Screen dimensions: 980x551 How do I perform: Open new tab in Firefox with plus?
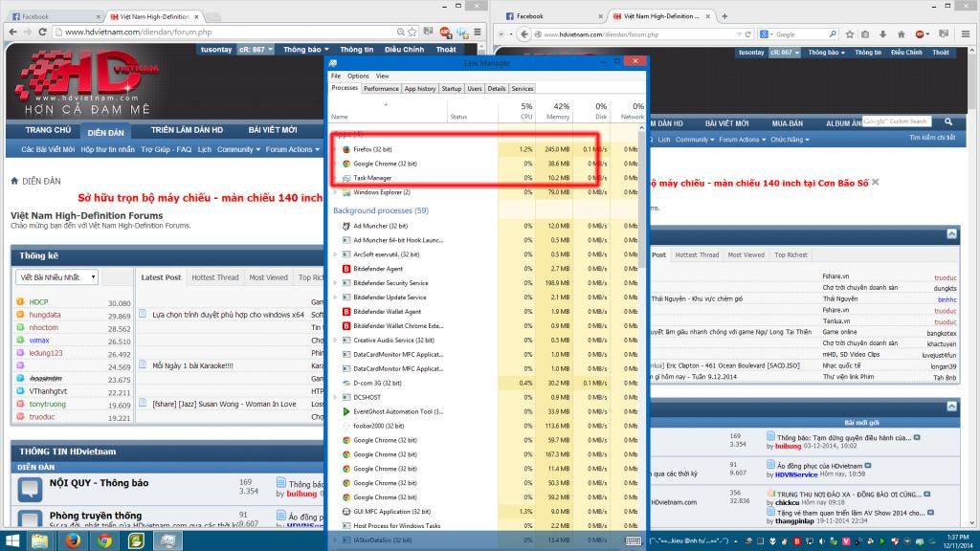click(x=725, y=16)
